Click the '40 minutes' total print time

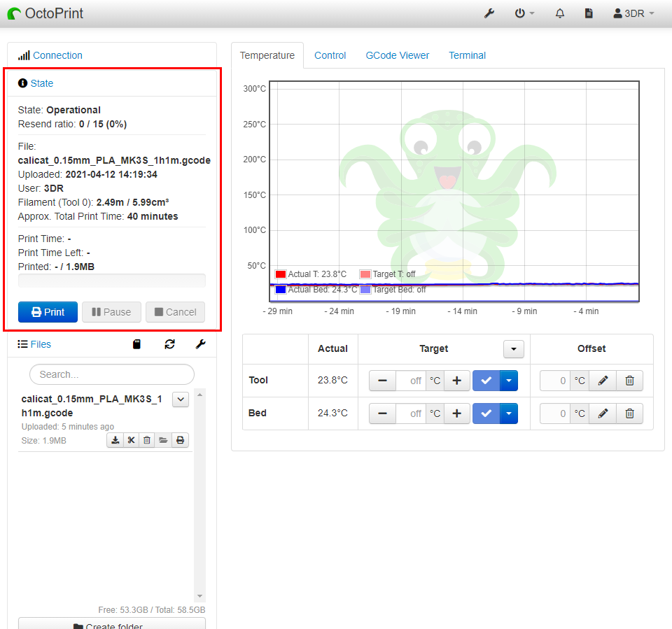pos(153,216)
